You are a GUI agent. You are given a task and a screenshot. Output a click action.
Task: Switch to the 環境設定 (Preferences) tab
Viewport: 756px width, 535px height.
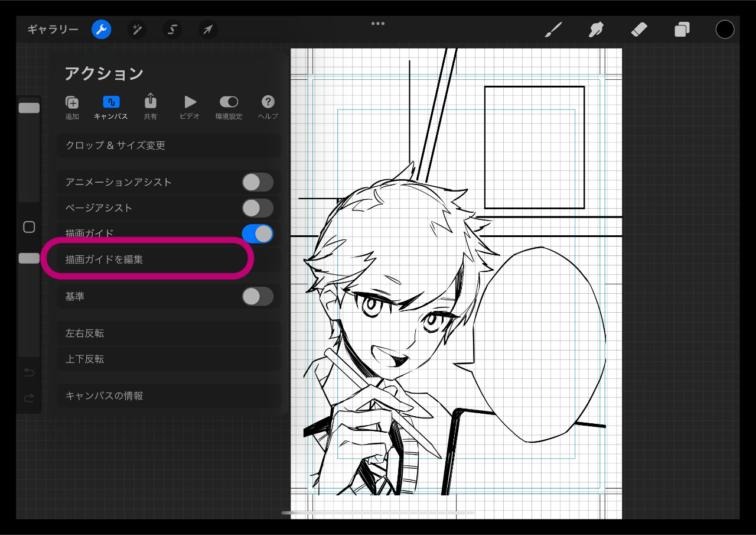[229, 108]
